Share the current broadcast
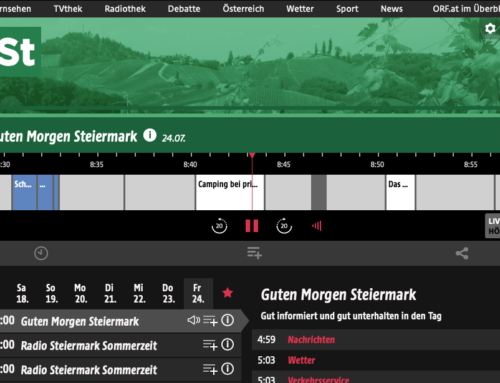Image resolution: width=500 pixels, height=383 pixels. 462,253
